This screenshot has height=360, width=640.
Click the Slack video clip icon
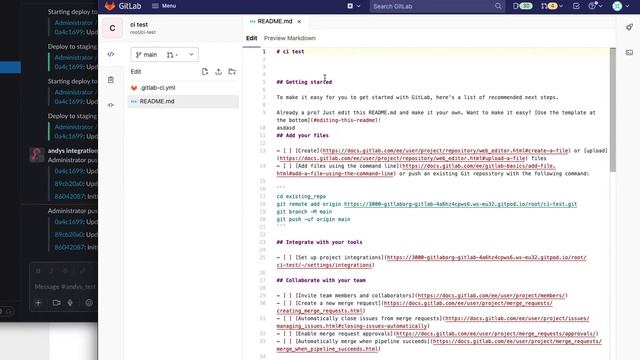pyautogui.click(x=56, y=303)
